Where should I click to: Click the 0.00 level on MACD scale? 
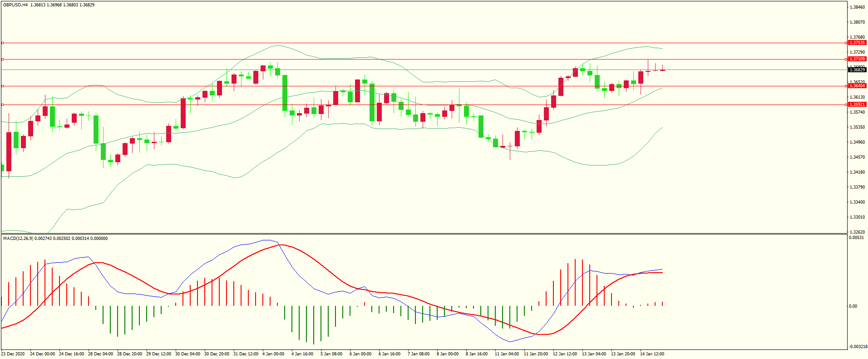853,306
